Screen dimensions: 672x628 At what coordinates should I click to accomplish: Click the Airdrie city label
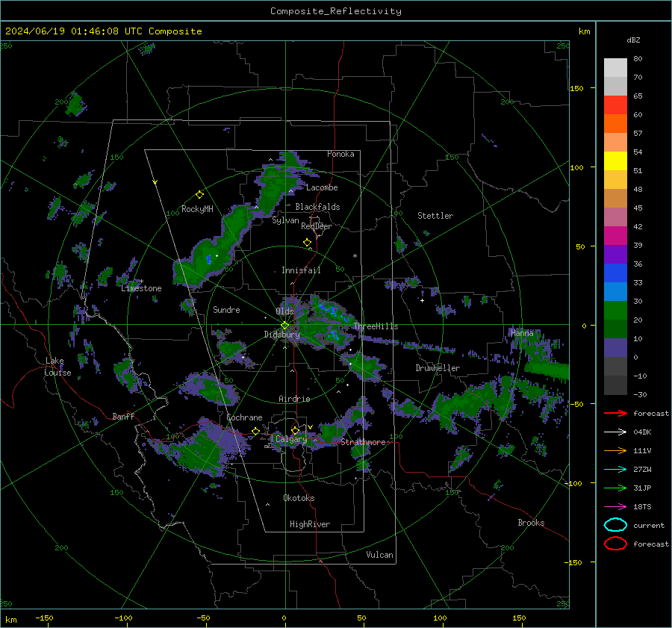click(x=294, y=399)
